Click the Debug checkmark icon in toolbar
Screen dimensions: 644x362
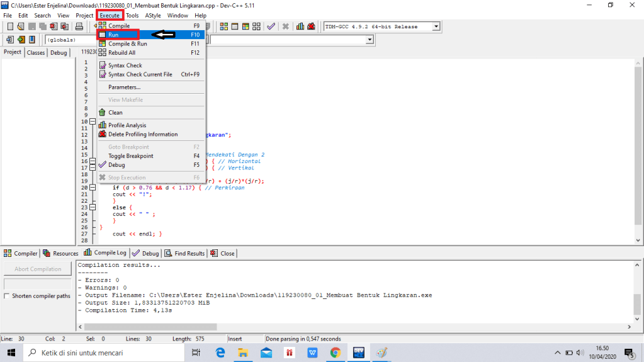tap(271, 26)
